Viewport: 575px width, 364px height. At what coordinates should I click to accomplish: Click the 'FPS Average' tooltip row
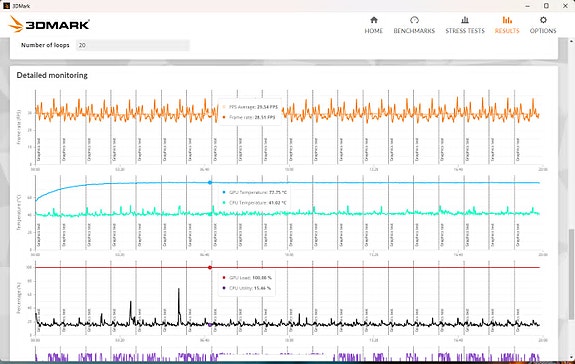[x=250, y=107]
